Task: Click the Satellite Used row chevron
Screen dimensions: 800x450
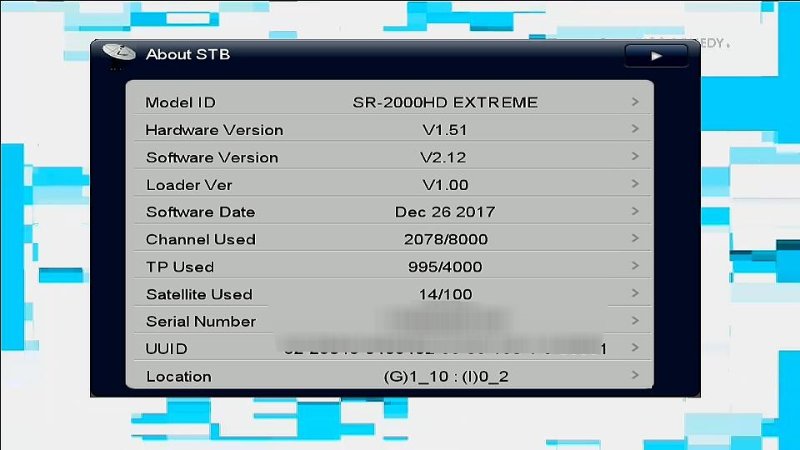Action: coord(635,294)
